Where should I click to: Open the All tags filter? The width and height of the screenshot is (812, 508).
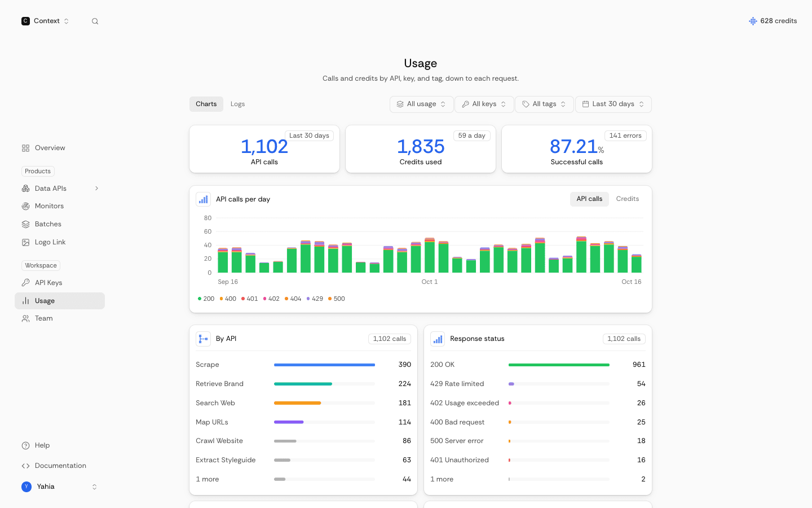pyautogui.click(x=544, y=104)
